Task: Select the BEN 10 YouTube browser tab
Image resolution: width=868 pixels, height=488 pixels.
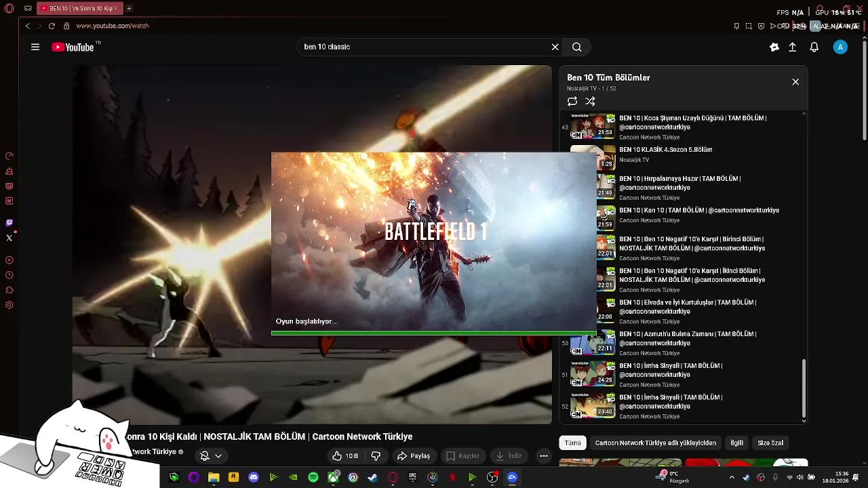Action: click(79, 9)
